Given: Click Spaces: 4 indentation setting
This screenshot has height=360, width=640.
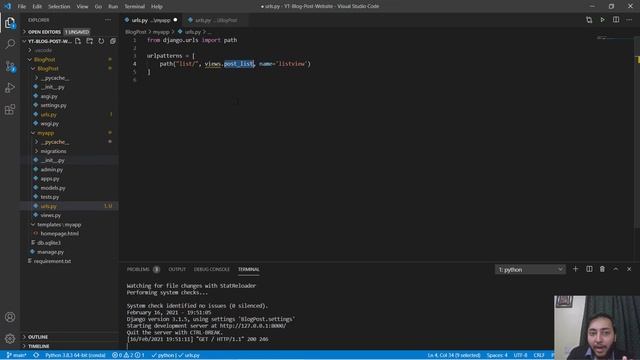Looking at the screenshot, I should pos(497,355).
